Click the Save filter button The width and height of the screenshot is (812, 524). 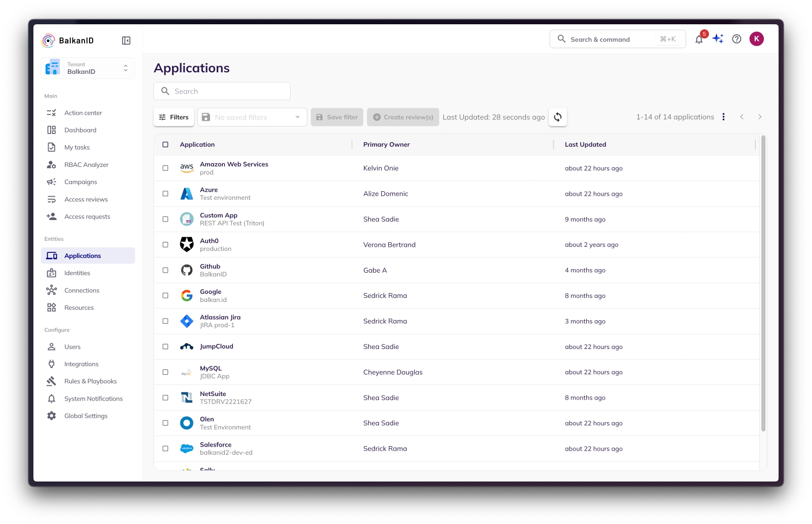point(337,117)
